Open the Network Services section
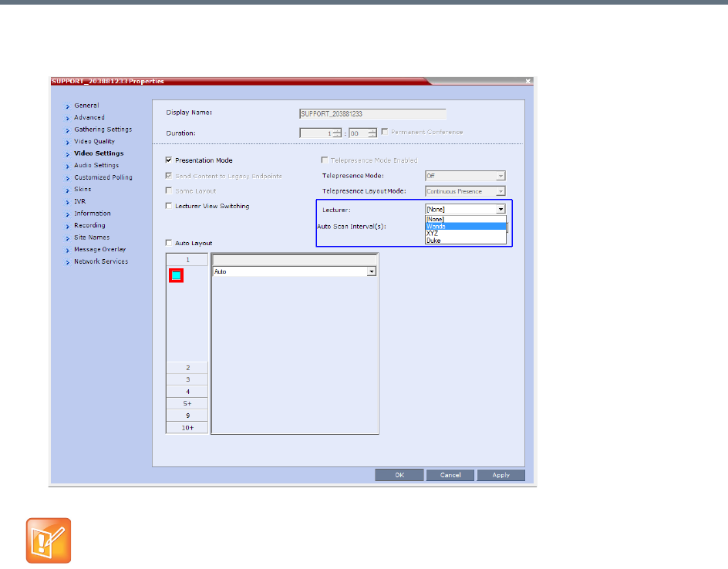This screenshot has width=728, height=569. tap(101, 261)
